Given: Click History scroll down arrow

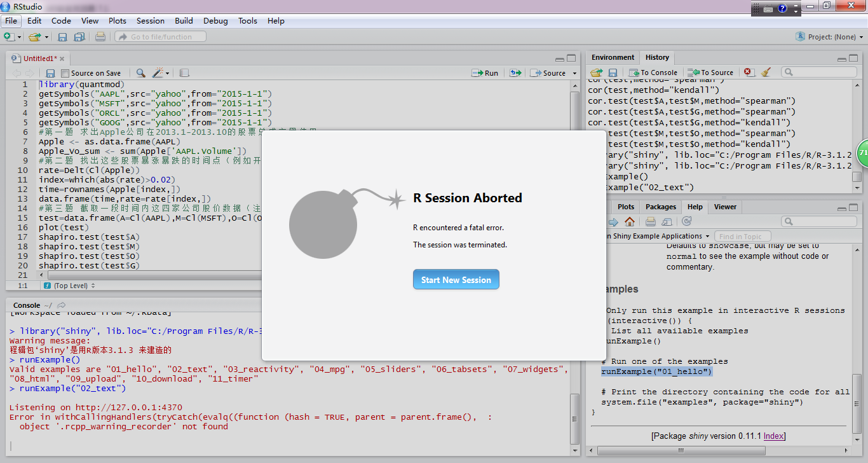Looking at the screenshot, I should pos(857,188).
